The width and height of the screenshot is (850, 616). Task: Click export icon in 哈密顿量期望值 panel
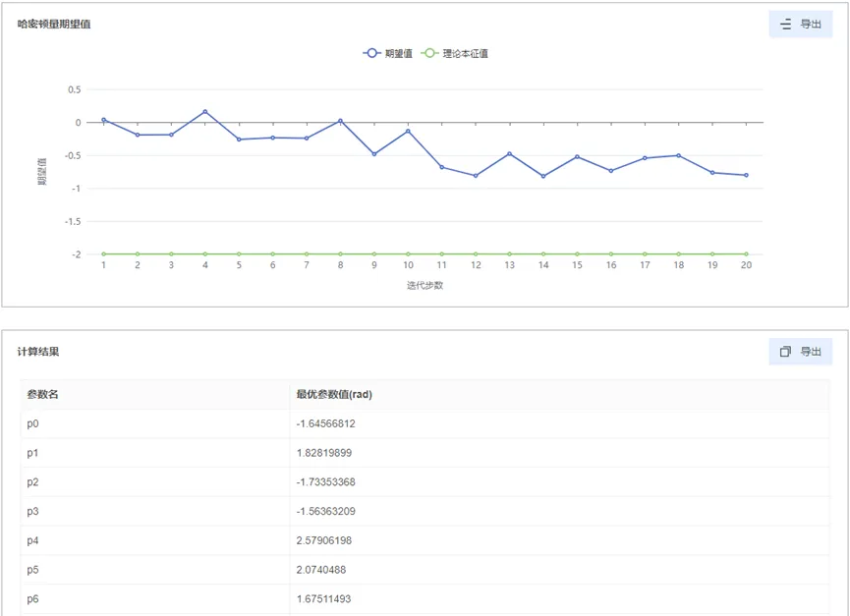(x=785, y=25)
